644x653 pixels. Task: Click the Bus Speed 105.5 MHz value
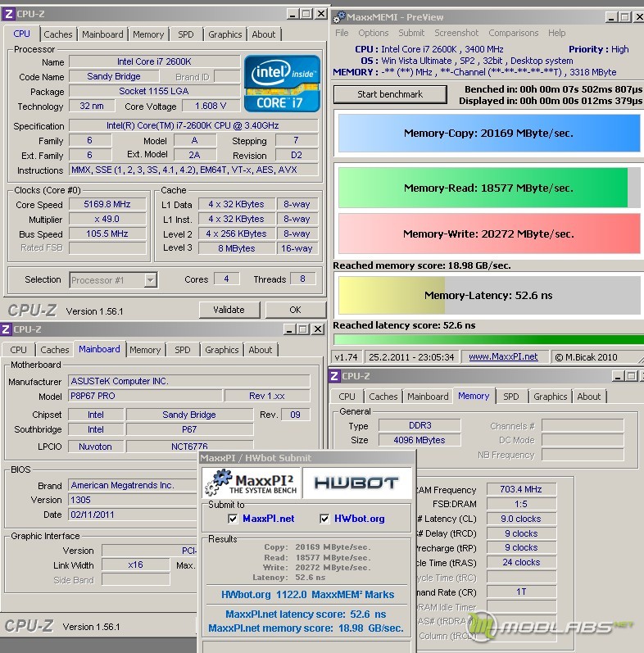pos(107,234)
